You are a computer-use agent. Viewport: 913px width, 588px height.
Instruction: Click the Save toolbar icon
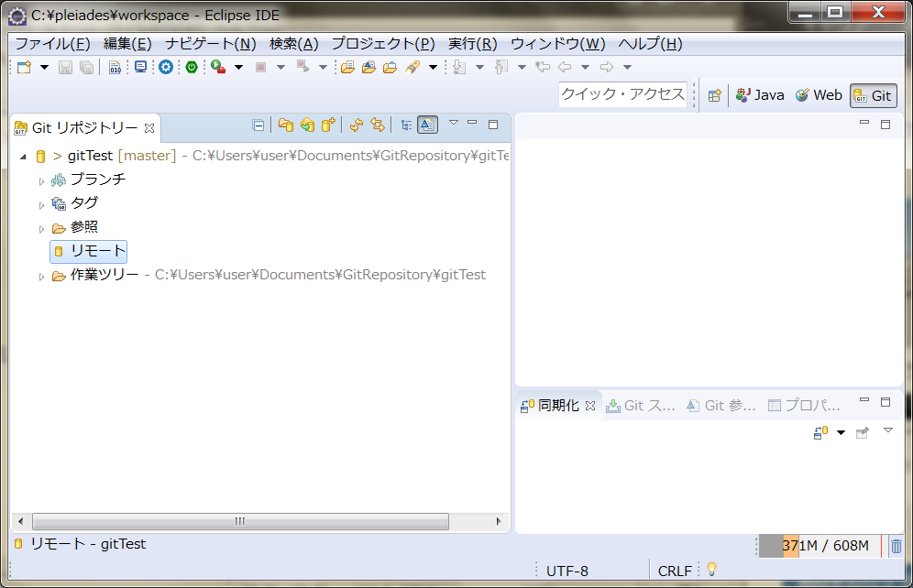click(65, 68)
